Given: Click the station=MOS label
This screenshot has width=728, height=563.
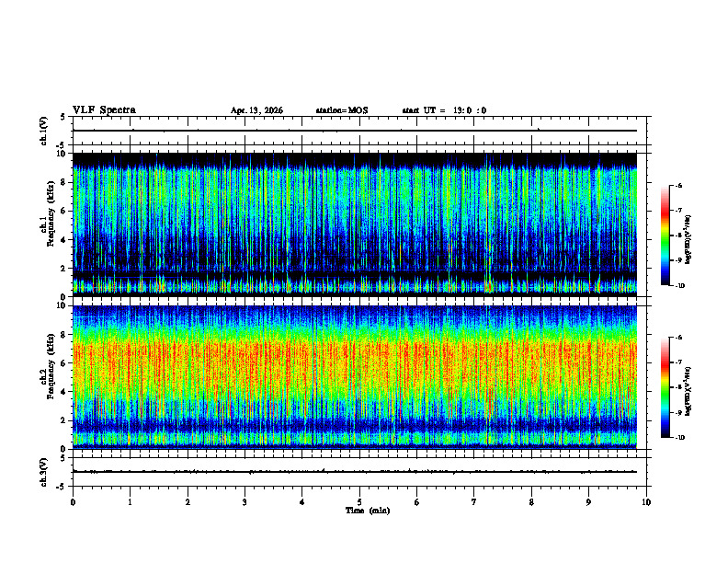Looking at the screenshot, I should tap(342, 110).
